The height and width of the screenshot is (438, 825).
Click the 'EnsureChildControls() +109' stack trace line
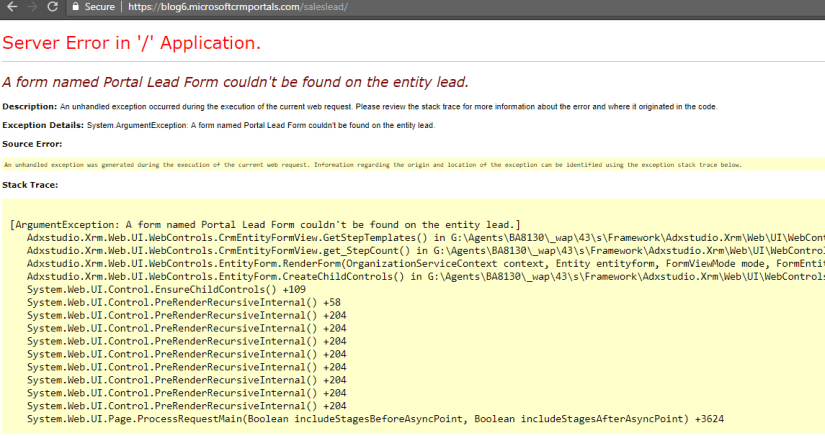tap(166, 290)
